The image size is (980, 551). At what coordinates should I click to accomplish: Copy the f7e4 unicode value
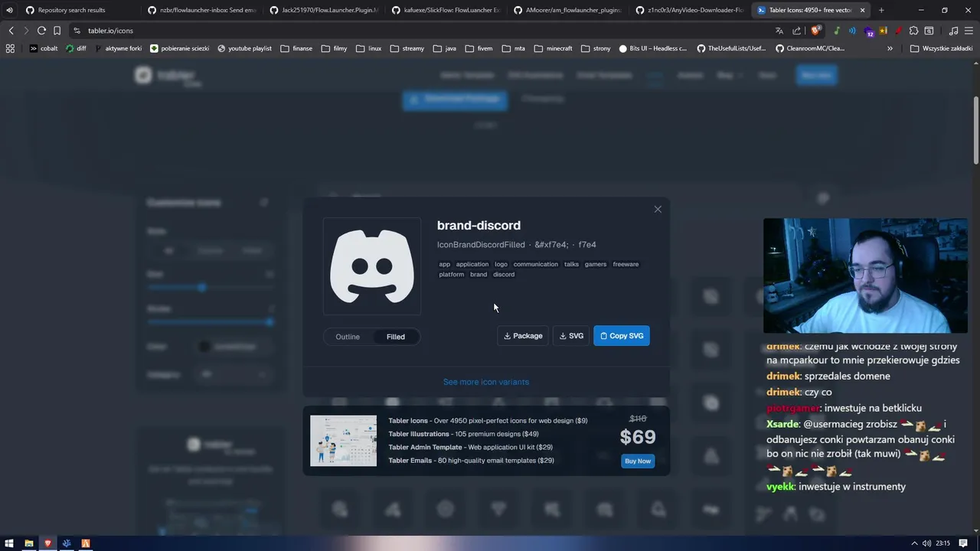pos(587,245)
